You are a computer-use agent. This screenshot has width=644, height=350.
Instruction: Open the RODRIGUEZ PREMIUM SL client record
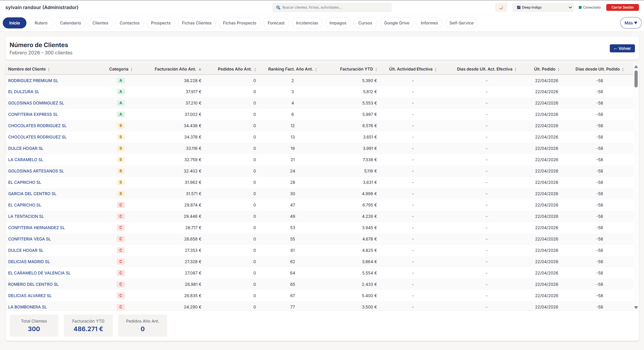point(33,80)
